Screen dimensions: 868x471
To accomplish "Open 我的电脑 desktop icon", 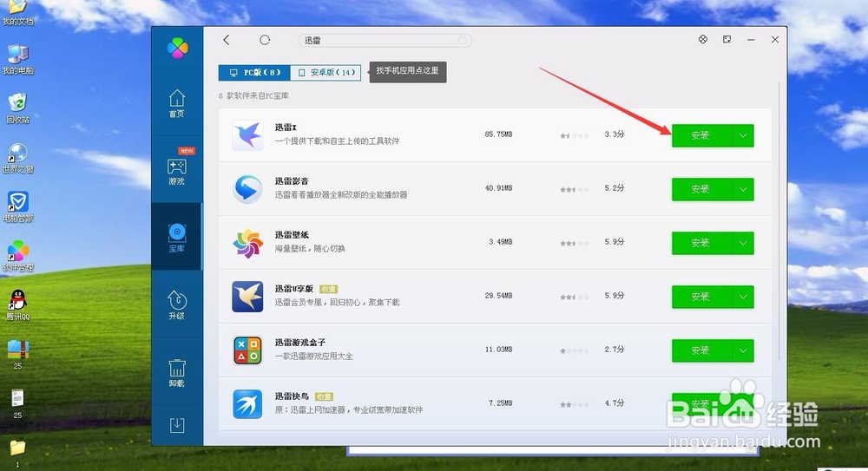I will pyautogui.click(x=17, y=59).
